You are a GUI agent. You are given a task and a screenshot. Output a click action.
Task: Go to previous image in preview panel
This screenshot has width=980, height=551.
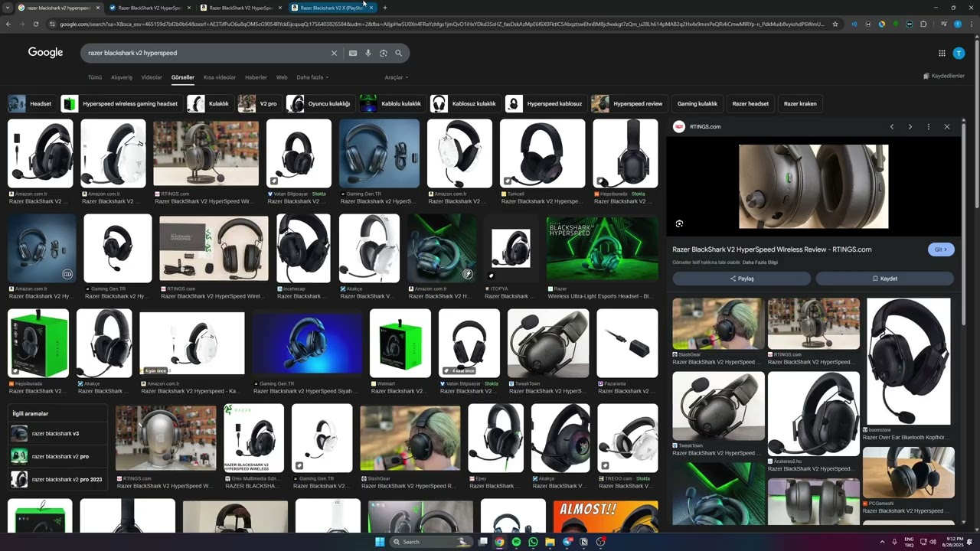[892, 126]
